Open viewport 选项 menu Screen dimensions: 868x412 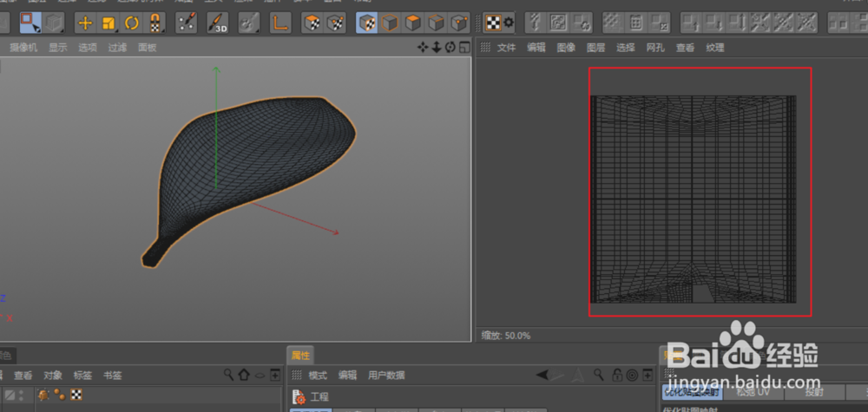(88, 48)
